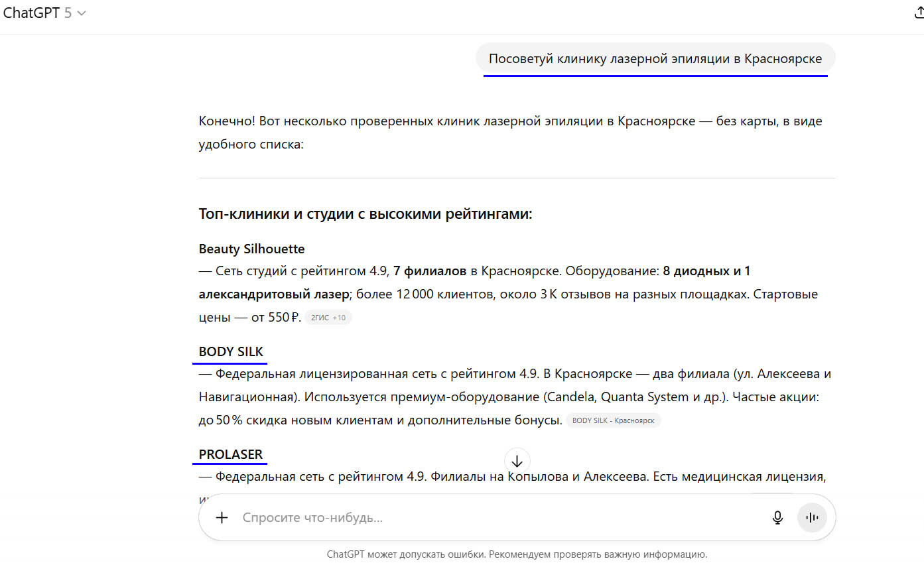Click the text 'Candela, Quanta System'
The image size is (924, 563).
[619, 397]
